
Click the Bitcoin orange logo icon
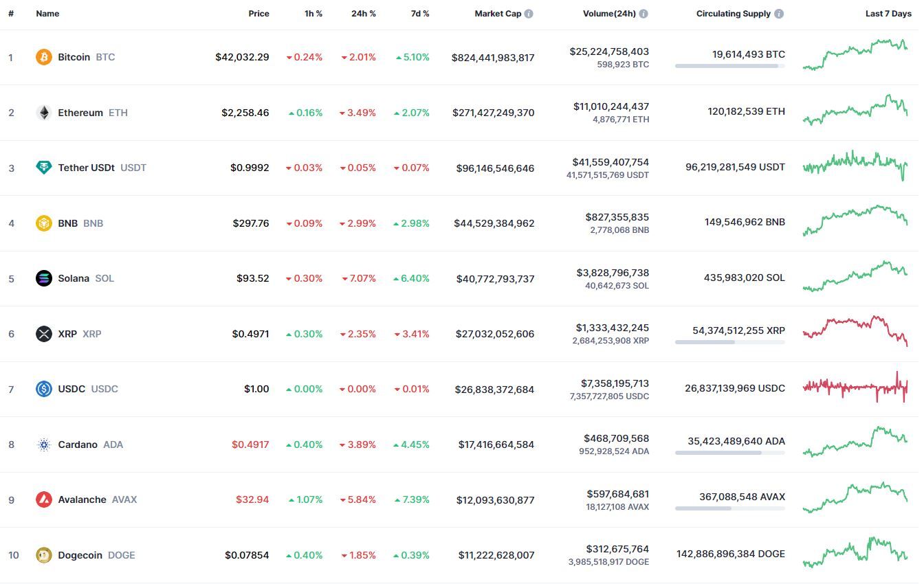[44, 57]
